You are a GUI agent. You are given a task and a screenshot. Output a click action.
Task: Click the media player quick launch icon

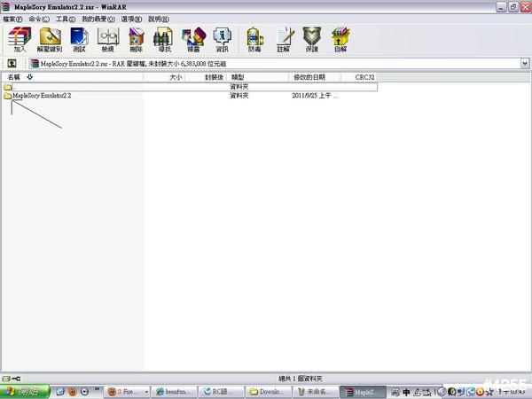tap(84, 392)
